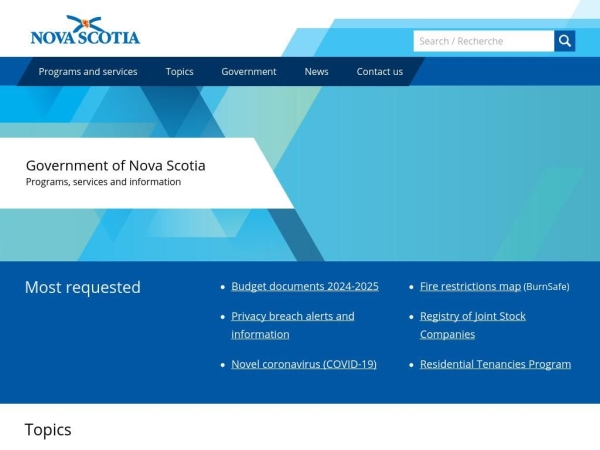Viewport: 600px width, 450px height.
Task: Open the Topics menu item
Action: pyautogui.click(x=179, y=72)
